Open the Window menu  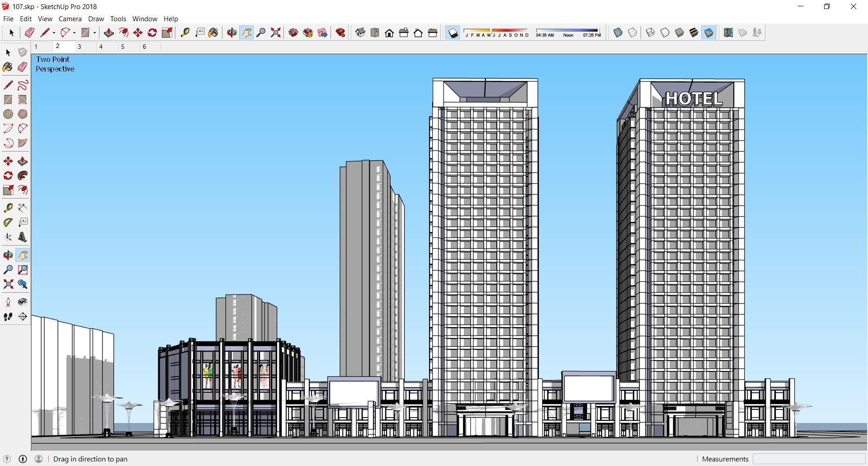pyautogui.click(x=145, y=19)
